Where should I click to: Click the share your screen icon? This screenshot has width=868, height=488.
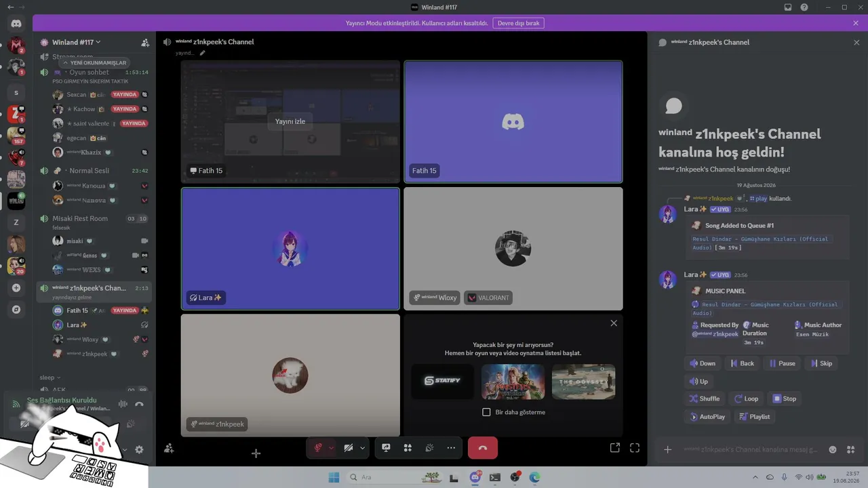(x=386, y=448)
